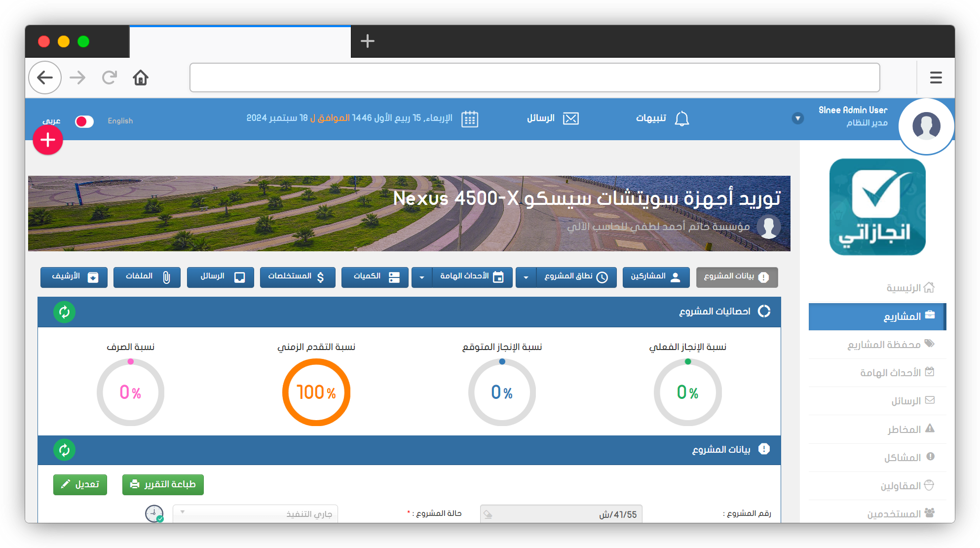Expand the user account dropdown arrow
The width and height of the screenshot is (980, 548).
tap(797, 118)
